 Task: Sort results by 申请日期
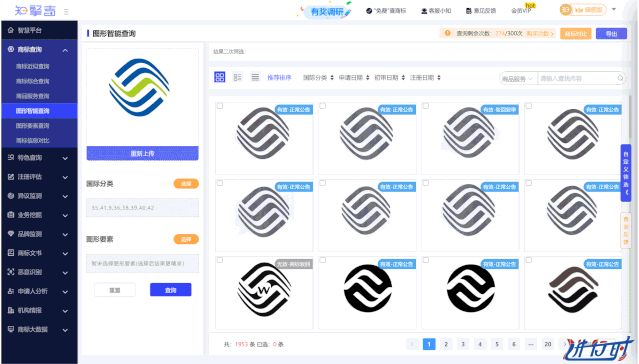coord(354,77)
